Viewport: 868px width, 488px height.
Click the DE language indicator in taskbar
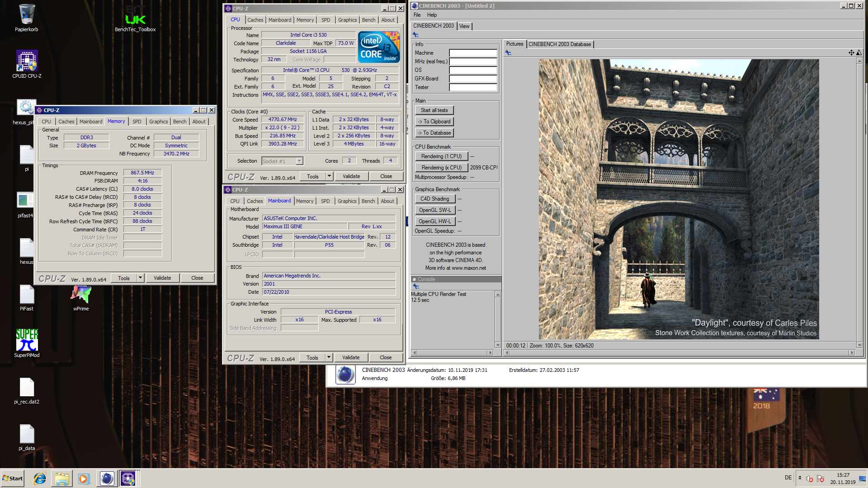788,478
